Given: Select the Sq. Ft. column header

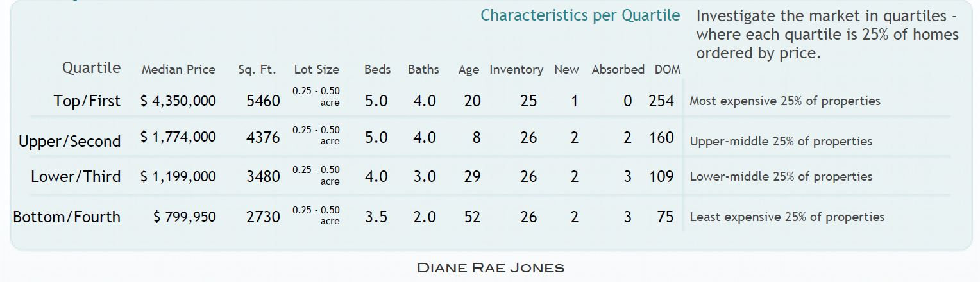Looking at the screenshot, I should [257, 70].
